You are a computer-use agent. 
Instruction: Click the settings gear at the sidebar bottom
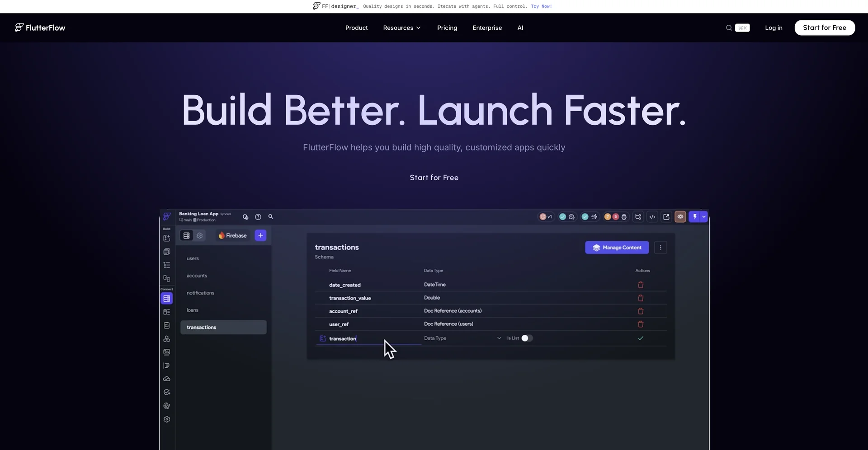pos(167,419)
